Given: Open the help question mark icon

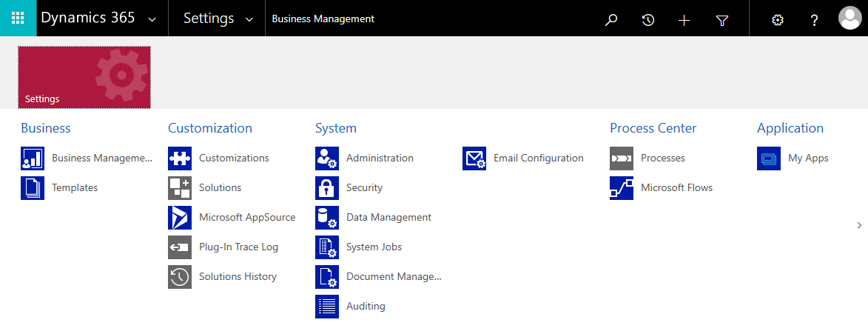Looking at the screenshot, I should pos(814,20).
